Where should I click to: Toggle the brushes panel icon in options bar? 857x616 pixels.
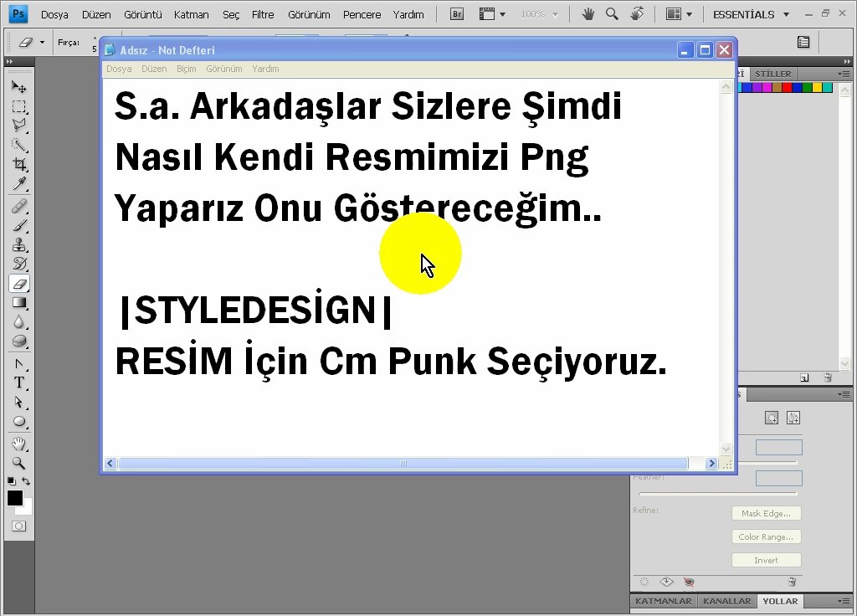tap(803, 42)
